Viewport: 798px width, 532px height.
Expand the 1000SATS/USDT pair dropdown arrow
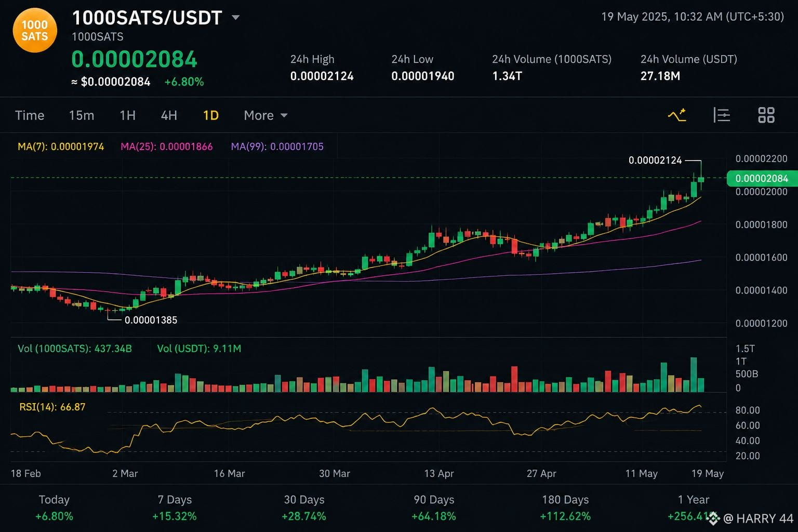pos(235,18)
